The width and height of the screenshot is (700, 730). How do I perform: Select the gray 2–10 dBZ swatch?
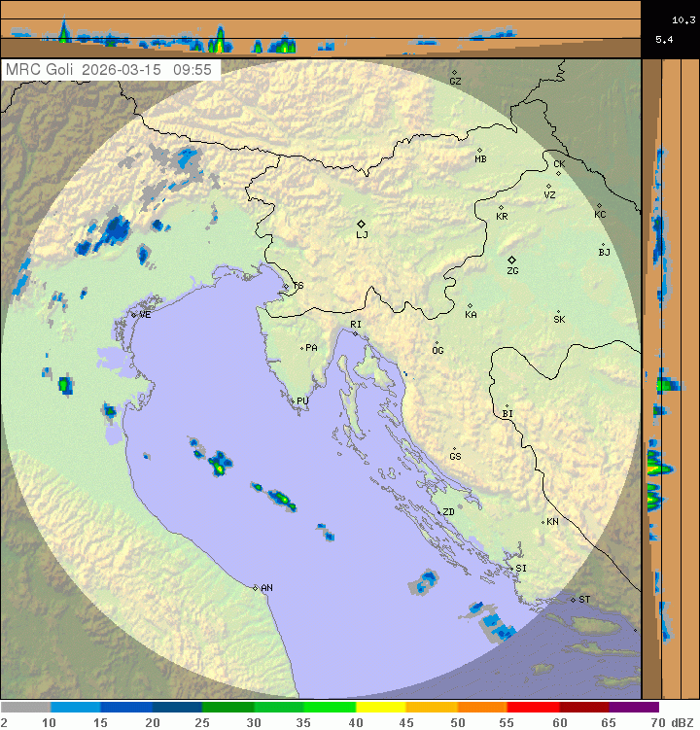pos(25,708)
